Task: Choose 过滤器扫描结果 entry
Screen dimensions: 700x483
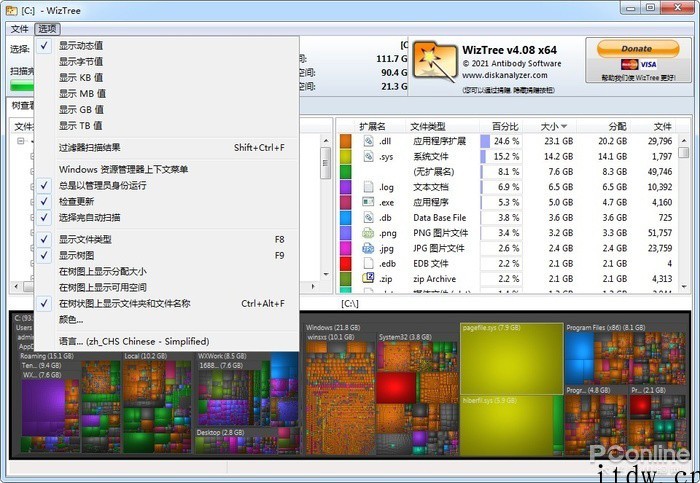Action: 166,148
